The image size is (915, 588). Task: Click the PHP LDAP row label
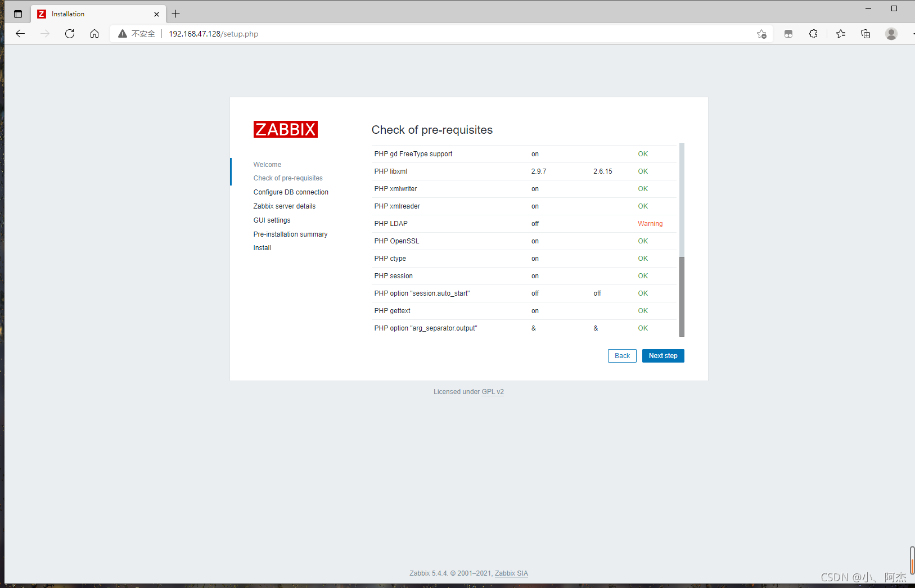(391, 224)
